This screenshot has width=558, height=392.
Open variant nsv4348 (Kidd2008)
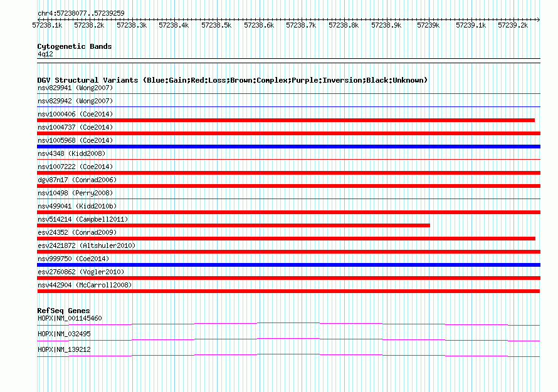point(71,153)
